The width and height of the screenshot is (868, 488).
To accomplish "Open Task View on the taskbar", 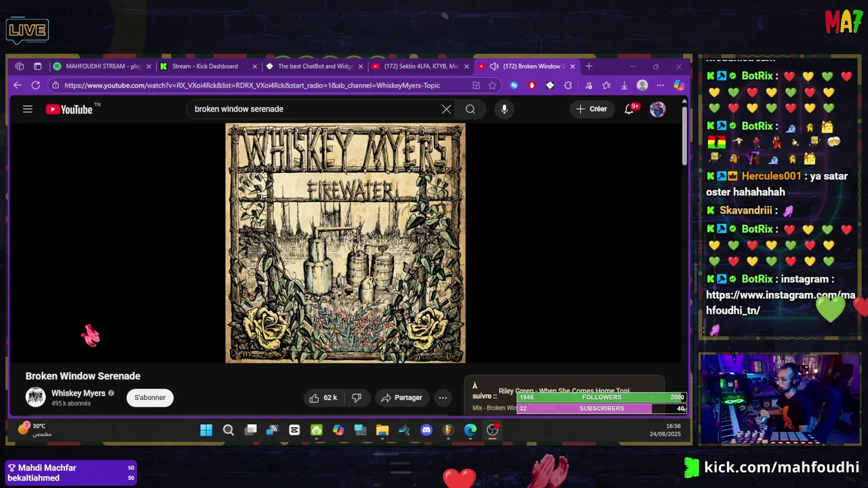I will 250,430.
